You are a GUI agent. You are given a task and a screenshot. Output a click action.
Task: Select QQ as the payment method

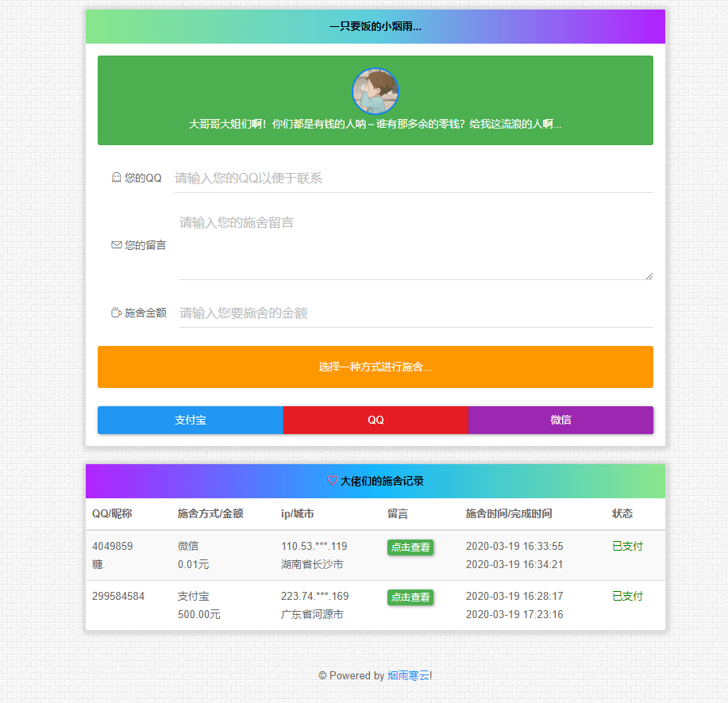tap(375, 420)
